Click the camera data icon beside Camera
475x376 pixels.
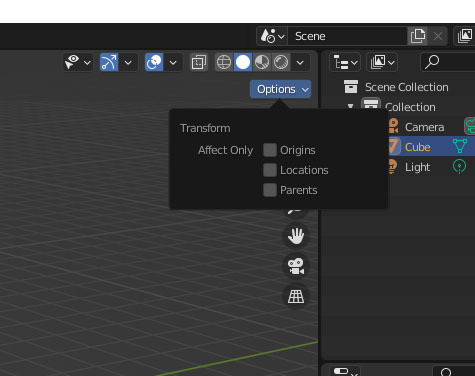pos(470,126)
